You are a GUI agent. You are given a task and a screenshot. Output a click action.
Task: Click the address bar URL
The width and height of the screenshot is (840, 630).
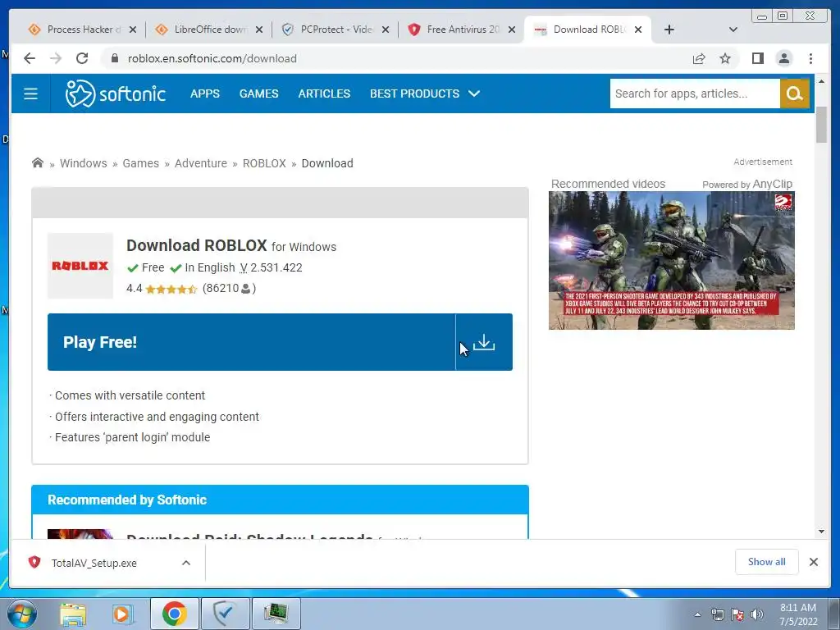click(212, 58)
